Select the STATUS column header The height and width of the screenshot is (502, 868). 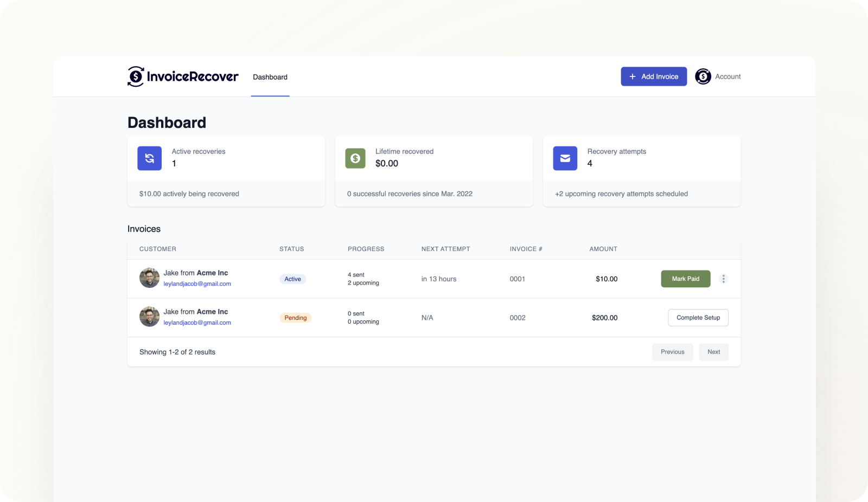292,249
